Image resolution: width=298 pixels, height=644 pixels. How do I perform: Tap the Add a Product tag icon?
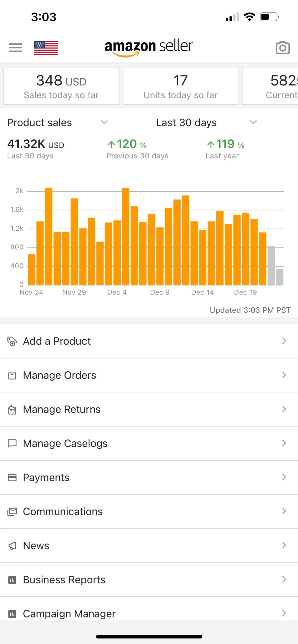[x=12, y=341]
